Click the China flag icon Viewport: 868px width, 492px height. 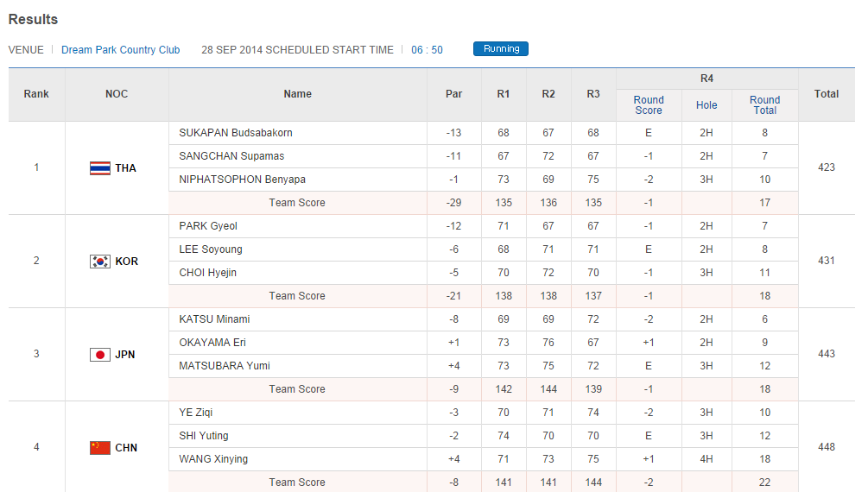point(100,448)
